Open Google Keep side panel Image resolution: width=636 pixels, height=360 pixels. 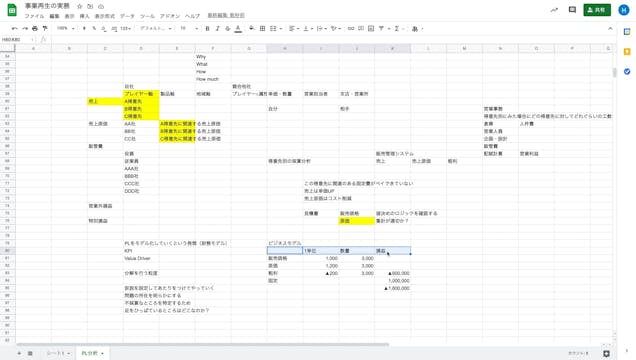point(627,51)
